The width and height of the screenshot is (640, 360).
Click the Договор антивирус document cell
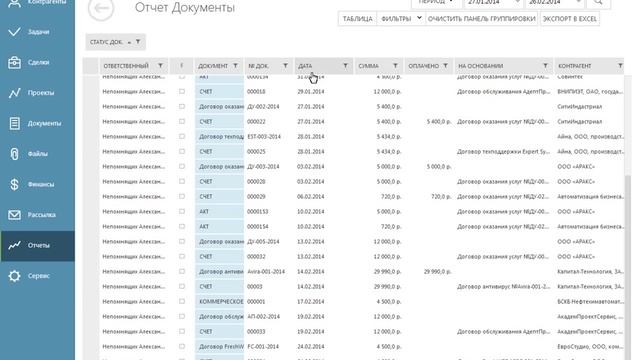point(220,271)
